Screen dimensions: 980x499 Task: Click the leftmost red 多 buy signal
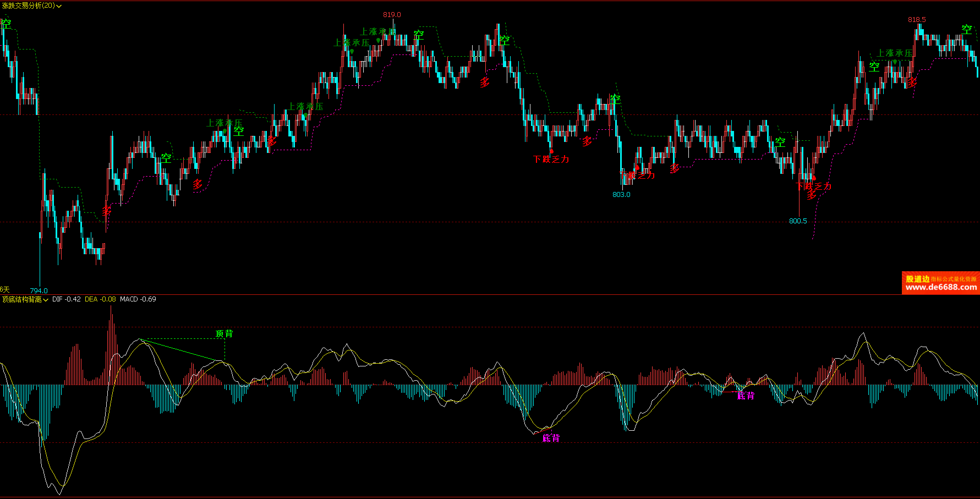107,211
